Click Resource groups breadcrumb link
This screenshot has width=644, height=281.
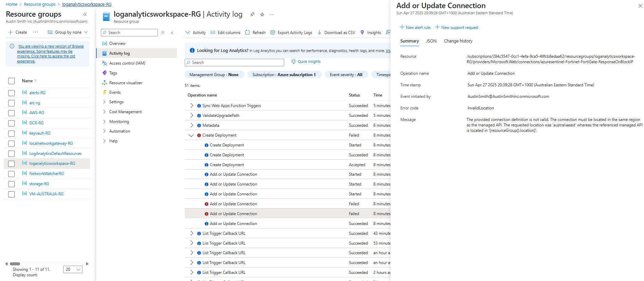click(x=40, y=4)
